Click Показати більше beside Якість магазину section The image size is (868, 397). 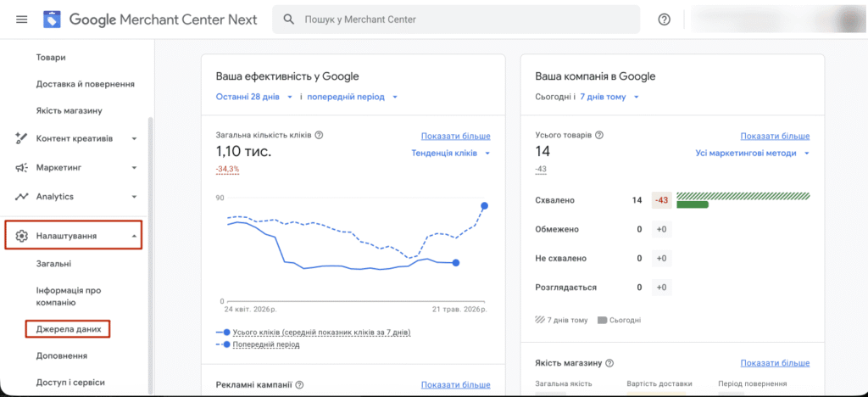[775, 363]
